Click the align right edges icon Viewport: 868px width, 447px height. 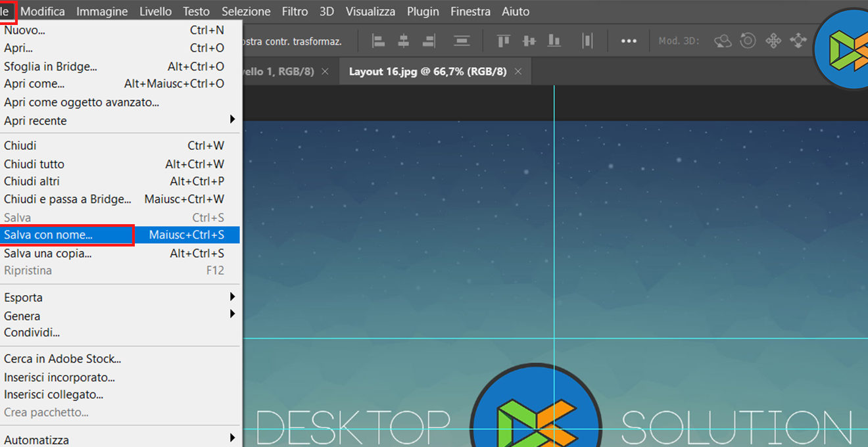point(429,41)
